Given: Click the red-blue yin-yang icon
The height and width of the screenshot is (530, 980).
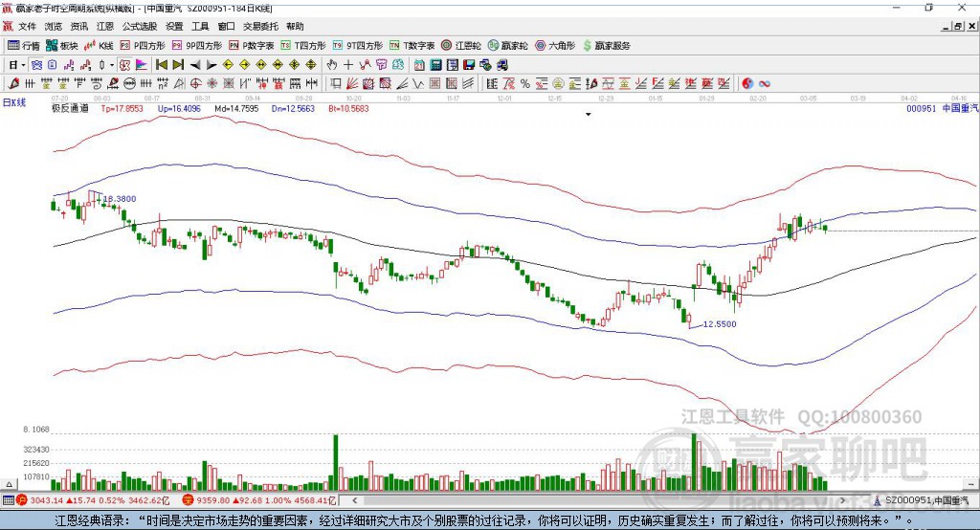Looking at the screenshot, I should [x=747, y=83].
